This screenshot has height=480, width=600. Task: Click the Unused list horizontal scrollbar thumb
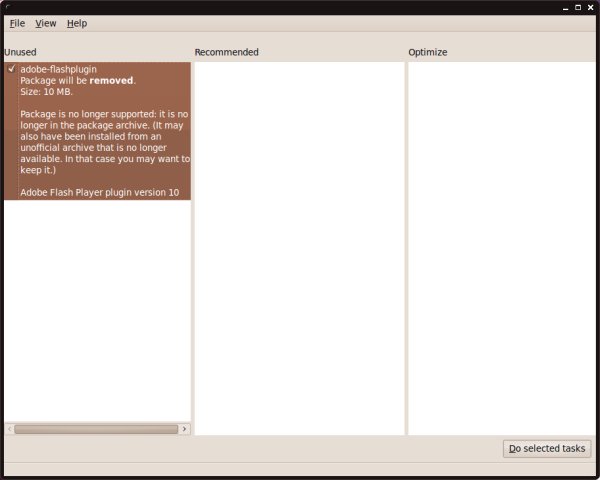pyautogui.click(x=96, y=429)
